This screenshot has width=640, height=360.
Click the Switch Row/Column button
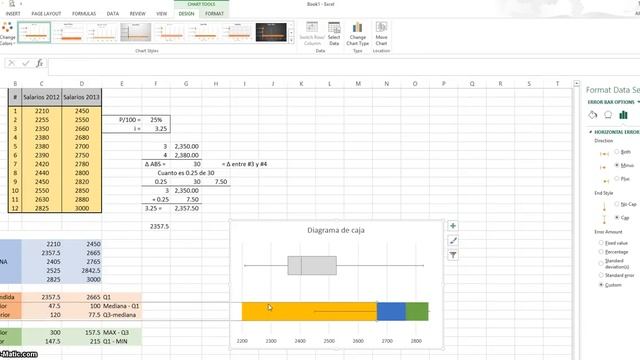tap(312, 34)
